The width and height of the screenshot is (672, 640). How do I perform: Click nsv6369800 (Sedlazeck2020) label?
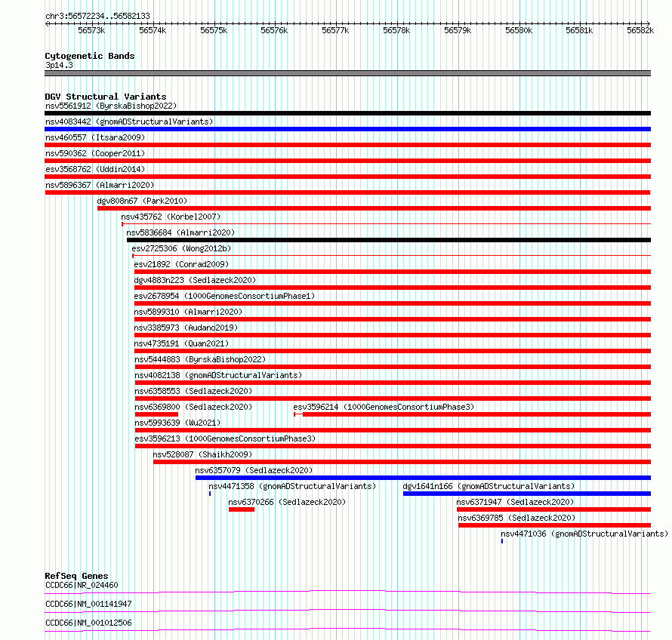click(x=193, y=407)
